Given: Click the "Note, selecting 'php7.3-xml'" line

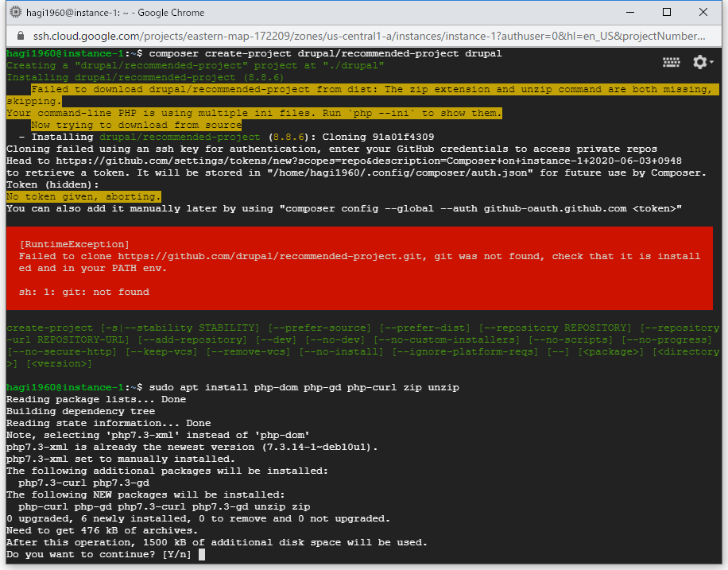Looking at the screenshot, I should 158,436.
